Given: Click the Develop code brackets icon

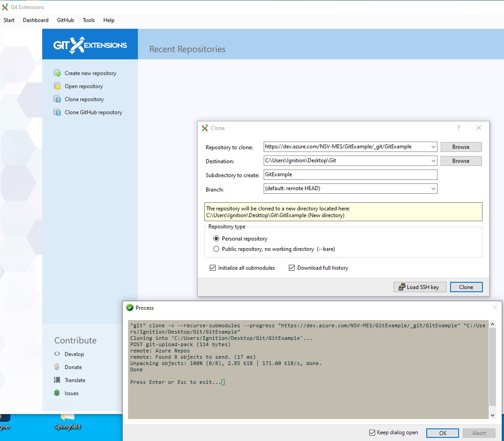Looking at the screenshot, I should pyautogui.click(x=57, y=354).
